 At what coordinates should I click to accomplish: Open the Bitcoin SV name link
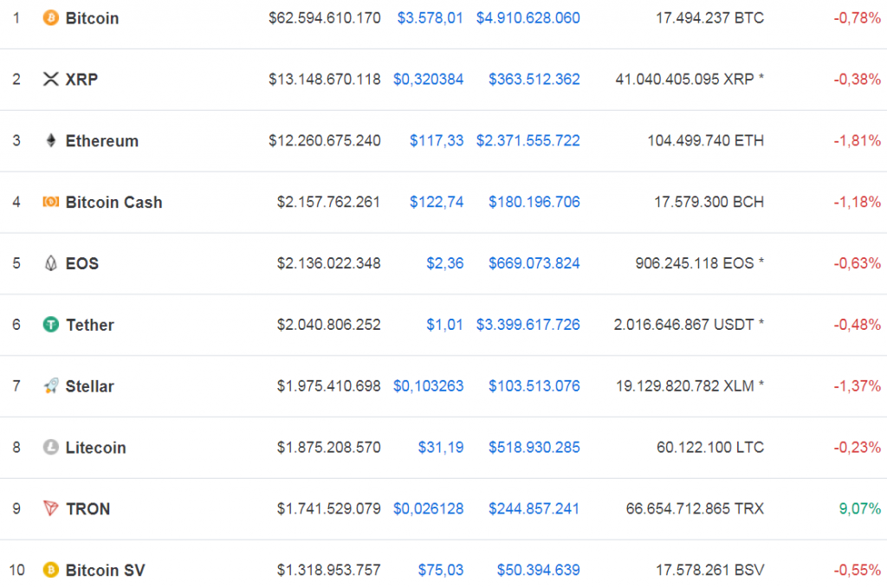[x=105, y=570]
